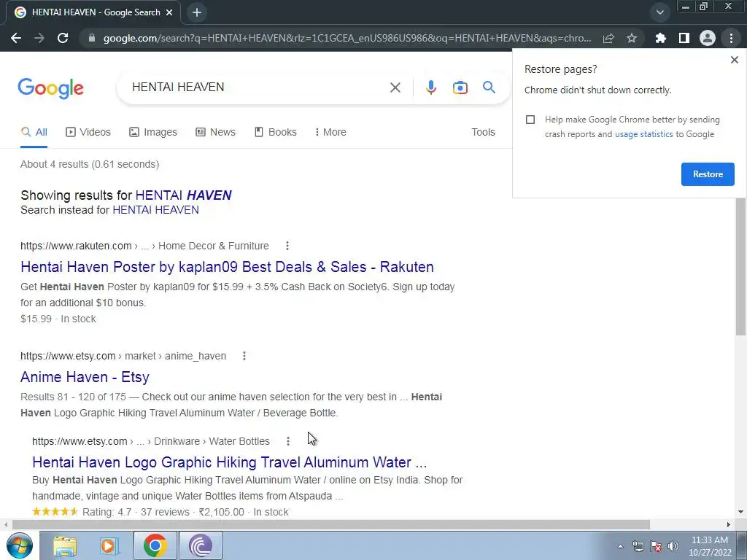The width and height of the screenshot is (747, 560).
Task: Click the scroll down arrow
Action: (x=740, y=512)
